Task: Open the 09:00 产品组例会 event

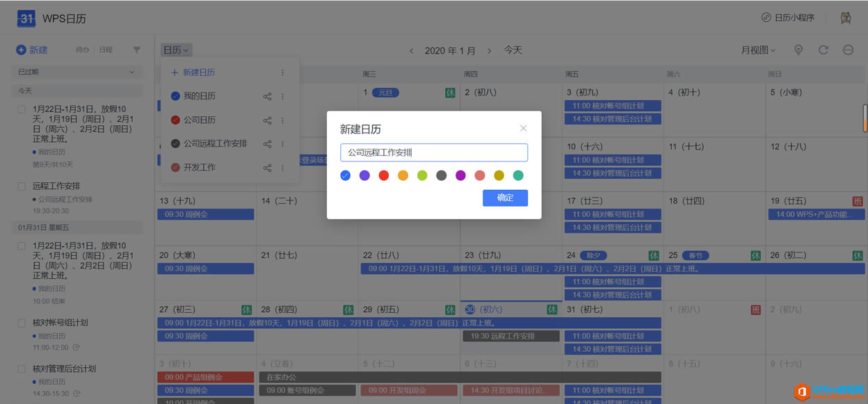Action: point(205,377)
